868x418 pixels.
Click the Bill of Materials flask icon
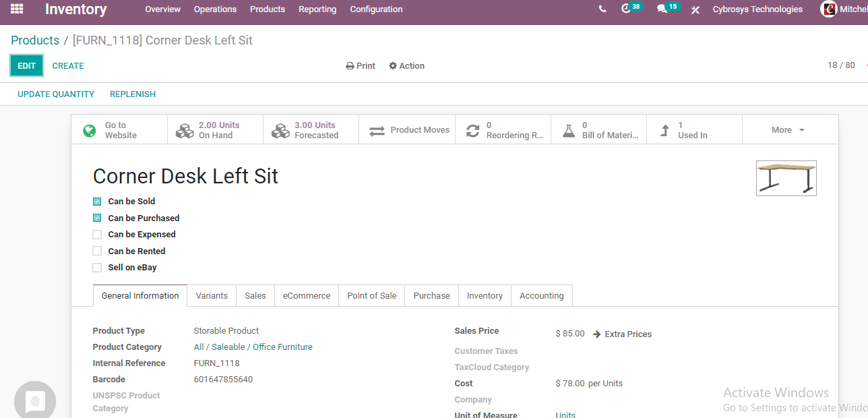point(569,131)
